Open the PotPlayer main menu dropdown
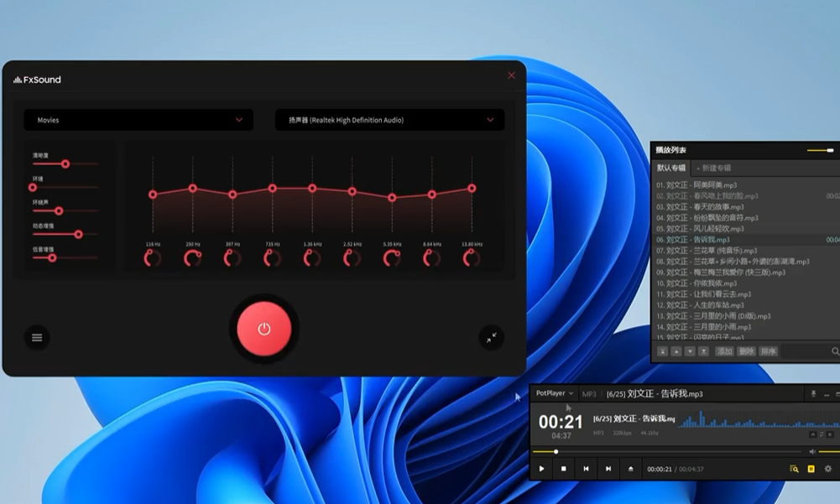Viewport: 840px width, 504px height. point(555,393)
